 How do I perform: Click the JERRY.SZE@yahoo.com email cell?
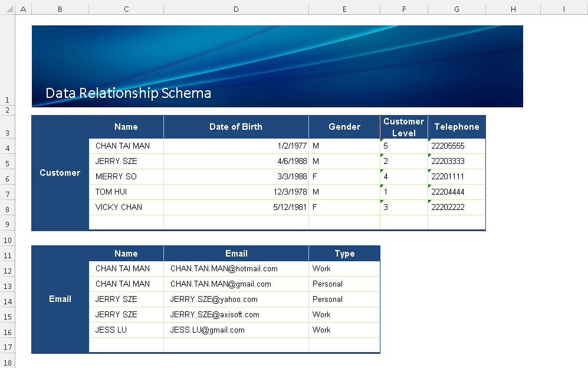click(x=236, y=300)
